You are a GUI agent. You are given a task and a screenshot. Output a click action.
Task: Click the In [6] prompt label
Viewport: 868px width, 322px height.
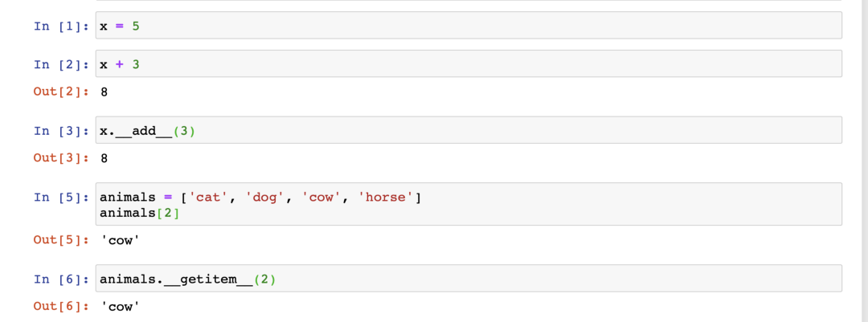(x=61, y=279)
